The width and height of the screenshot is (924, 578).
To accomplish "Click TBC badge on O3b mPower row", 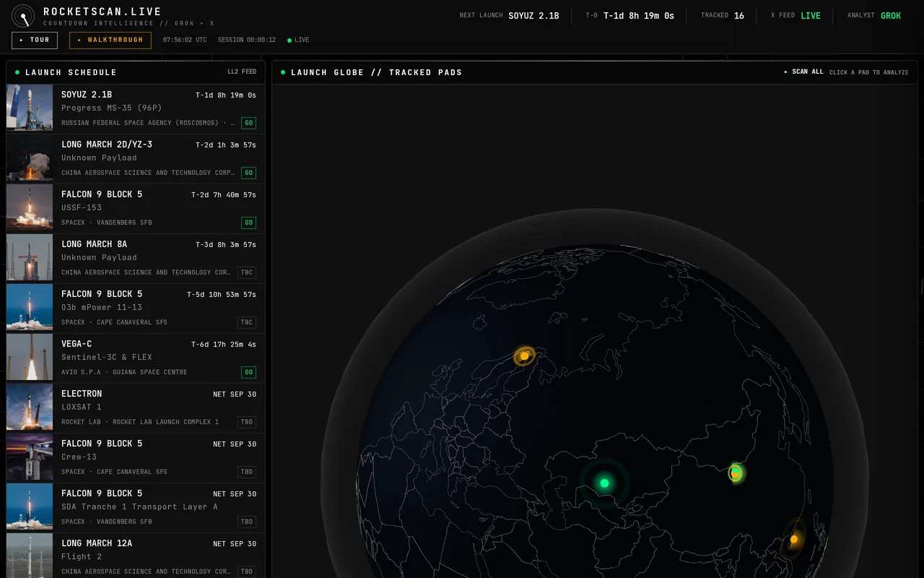I will click(x=247, y=322).
